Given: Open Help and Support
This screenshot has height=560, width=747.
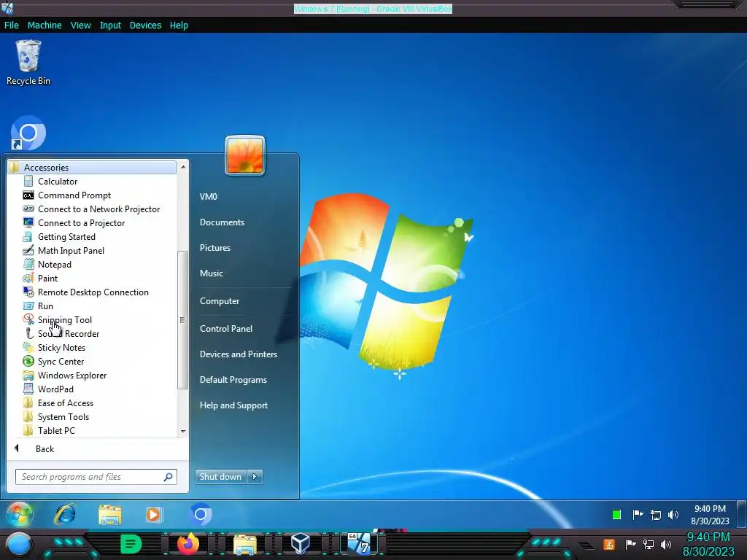Looking at the screenshot, I should pyautogui.click(x=233, y=405).
